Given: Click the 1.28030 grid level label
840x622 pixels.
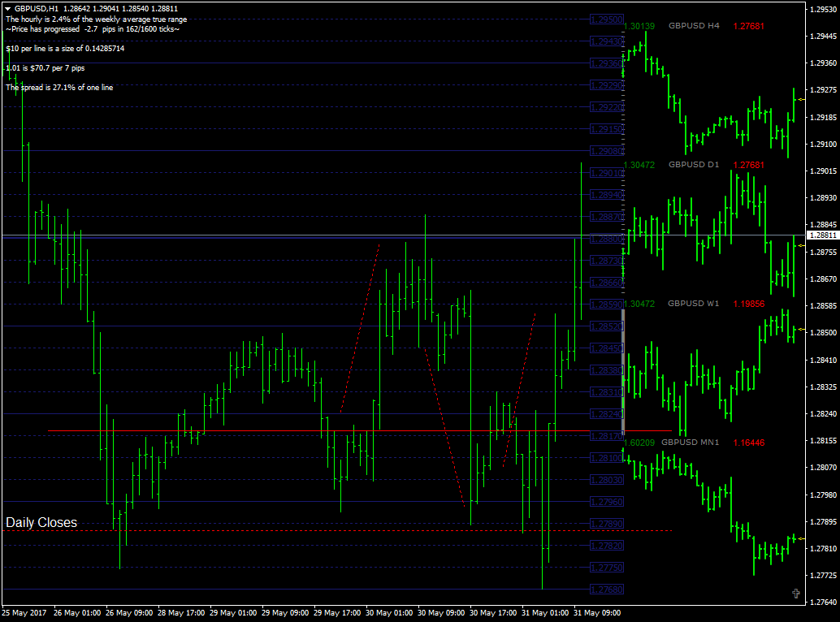Looking at the screenshot, I should click(606, 480).
